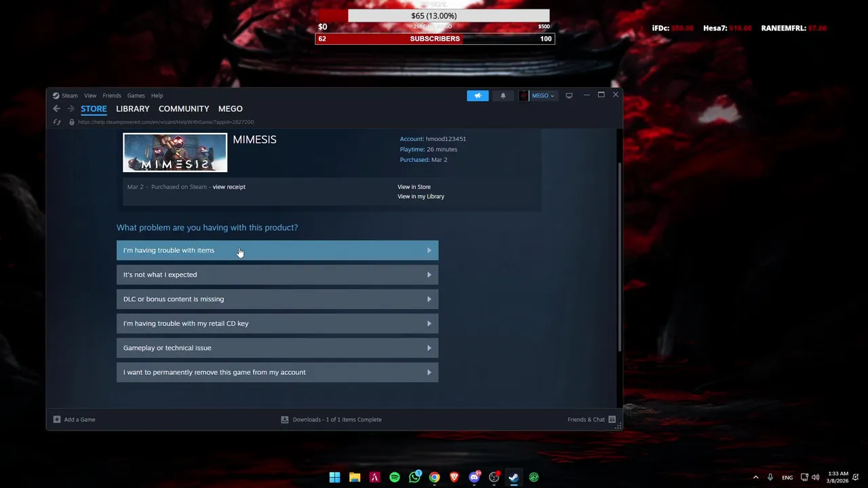Switch to the MEGO profile tab

point(231,108)
